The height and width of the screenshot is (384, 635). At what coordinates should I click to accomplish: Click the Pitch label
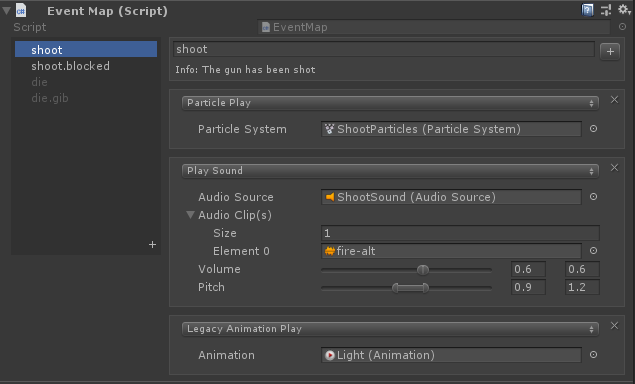[x=211, y=287]
